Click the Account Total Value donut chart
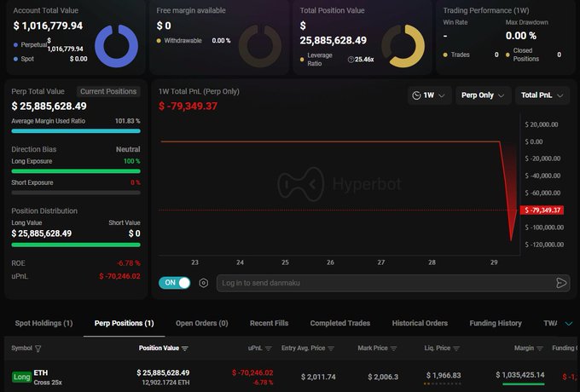This screenshot has width=580, height=392. pyautogui.click(x=117, y=46)
